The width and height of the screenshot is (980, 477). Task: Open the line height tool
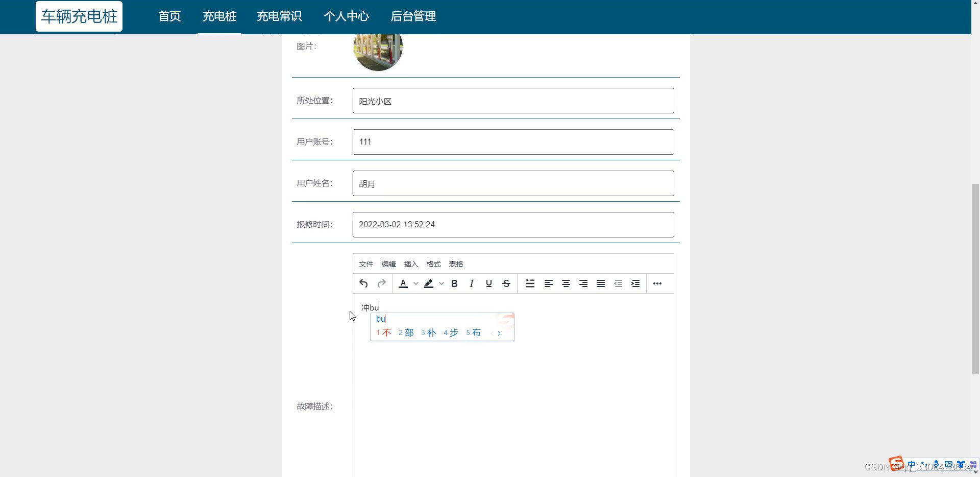(530, 283)
